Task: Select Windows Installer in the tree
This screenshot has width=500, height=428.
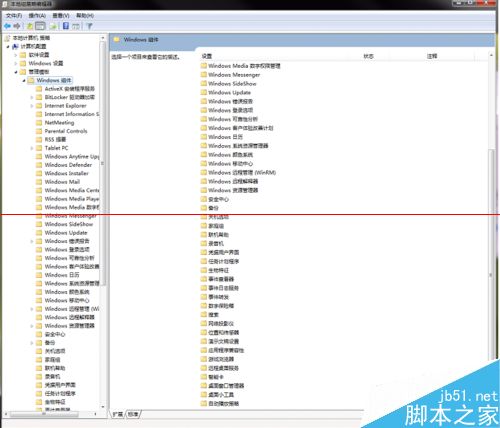Action: click(67, 173)
